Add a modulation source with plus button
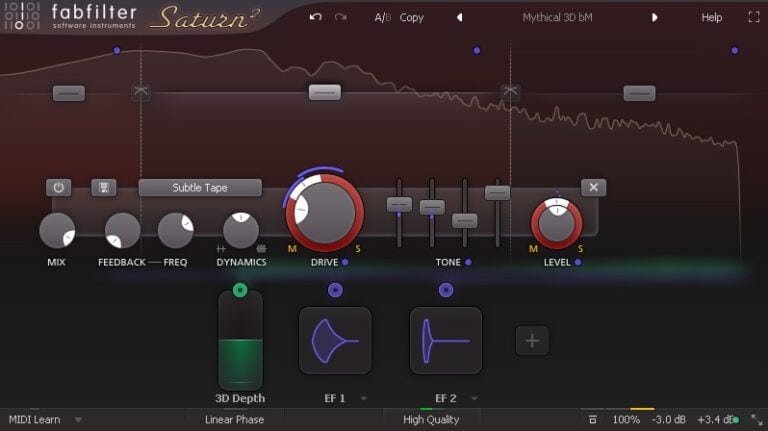768x431 pixels. (532, 340)
